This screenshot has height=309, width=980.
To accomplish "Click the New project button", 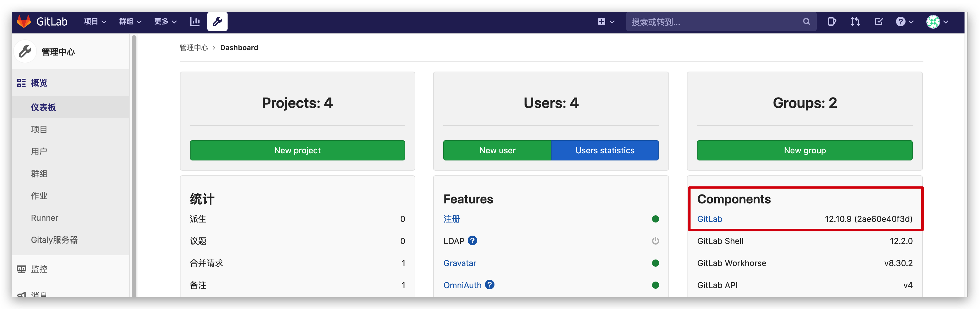I will [298, 151].
